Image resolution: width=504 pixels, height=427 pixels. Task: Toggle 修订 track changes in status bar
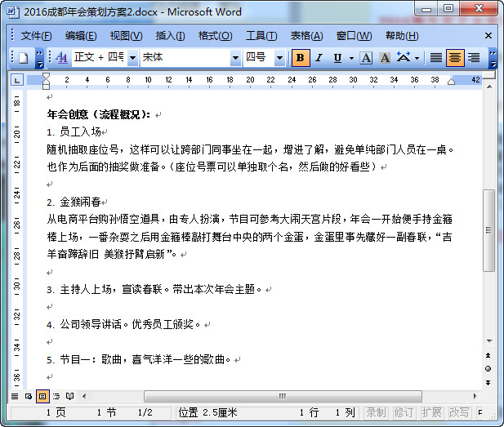pos(404,412)
